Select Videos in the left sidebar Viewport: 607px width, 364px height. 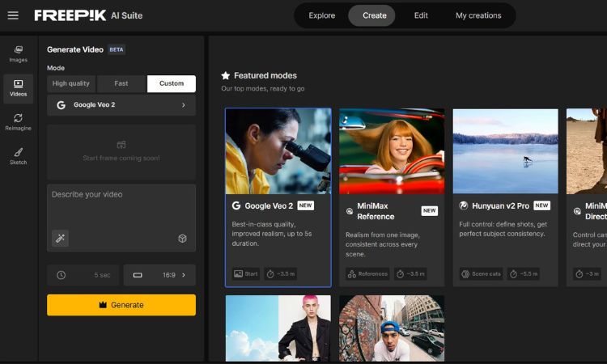(18, 87)
